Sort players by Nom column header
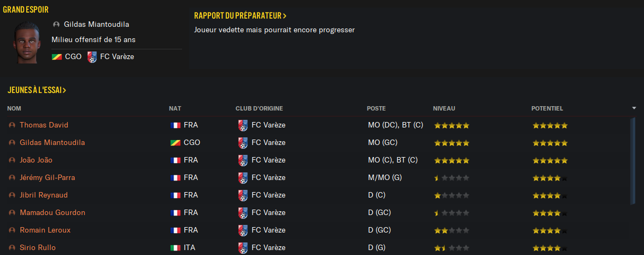The height and width of the screenshot is (255, 644). click(14, 108)
